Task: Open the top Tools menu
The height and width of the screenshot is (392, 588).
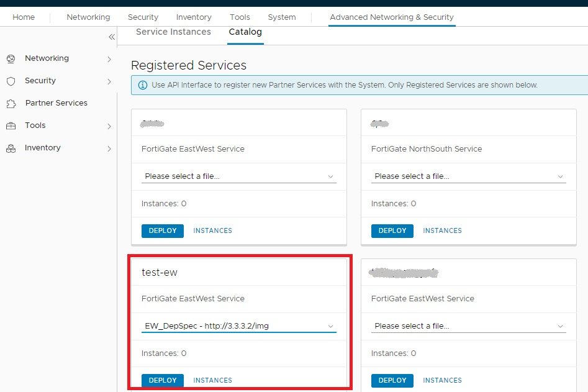Action: 240,17
